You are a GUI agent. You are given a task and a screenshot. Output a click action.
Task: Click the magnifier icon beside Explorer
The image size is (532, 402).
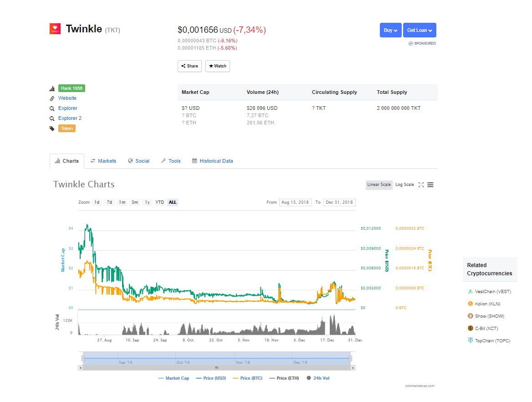click(52, 108)
